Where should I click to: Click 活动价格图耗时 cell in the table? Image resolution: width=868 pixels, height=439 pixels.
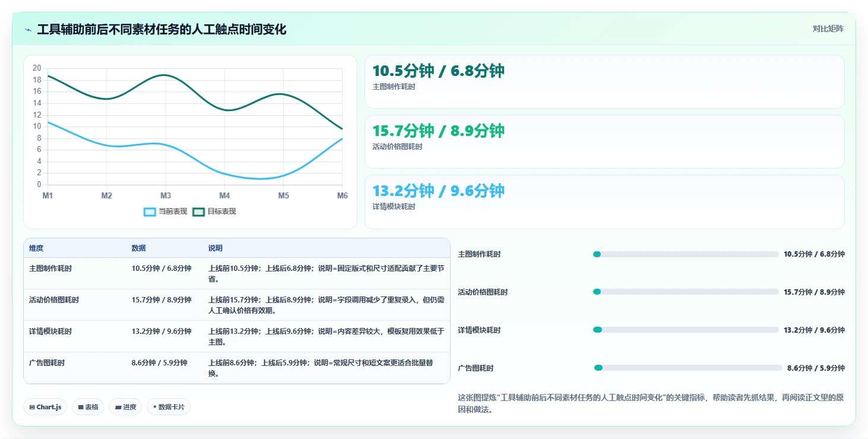tap(54, 300)
